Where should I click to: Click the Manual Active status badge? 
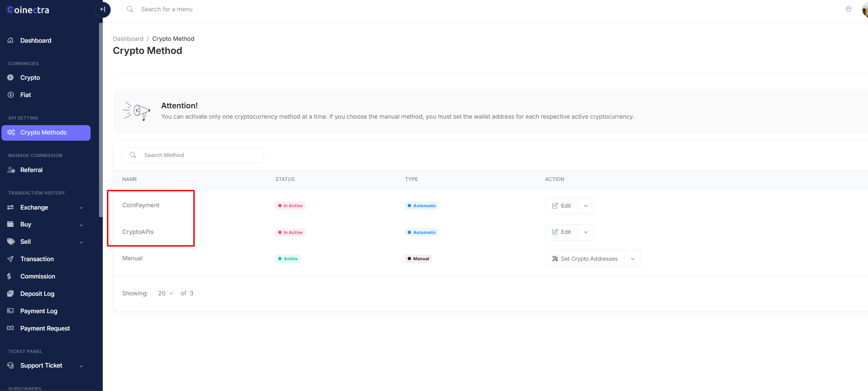tap(288, 259)
